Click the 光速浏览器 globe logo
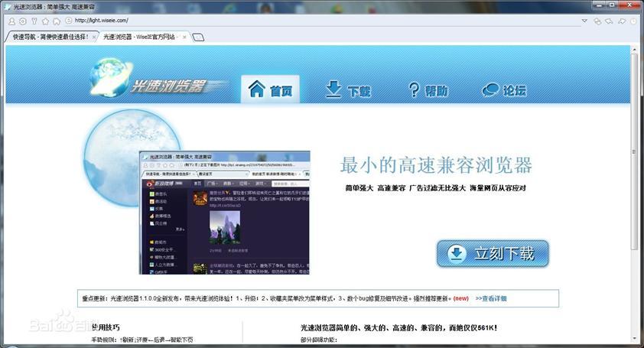 pos(111,77)
